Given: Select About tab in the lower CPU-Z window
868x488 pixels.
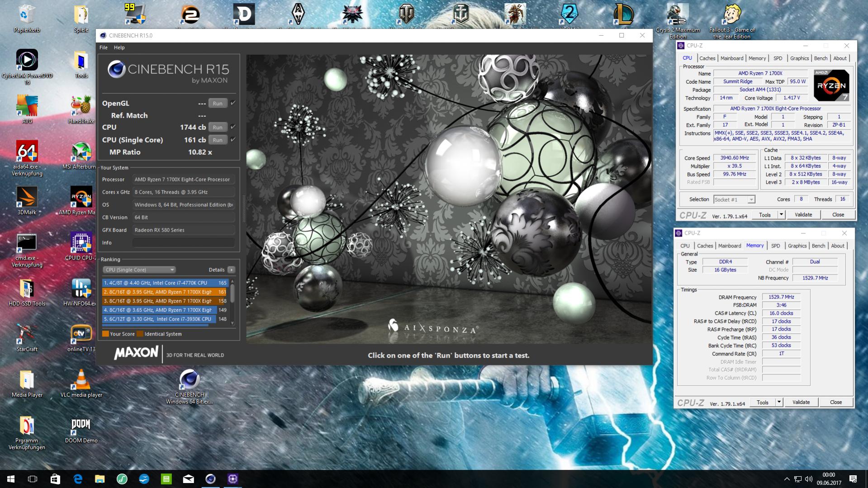Looking at the screenshot, I should [838, 246].
